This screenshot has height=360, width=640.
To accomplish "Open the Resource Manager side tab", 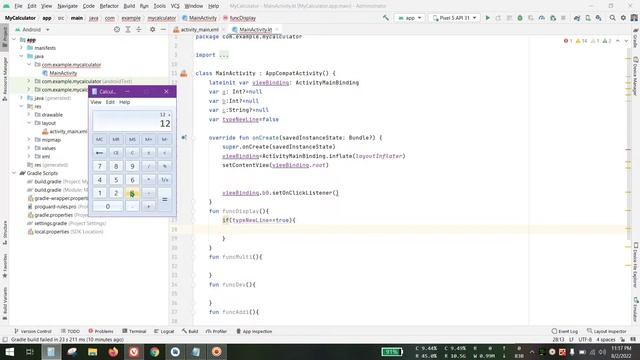I will 5,79.
